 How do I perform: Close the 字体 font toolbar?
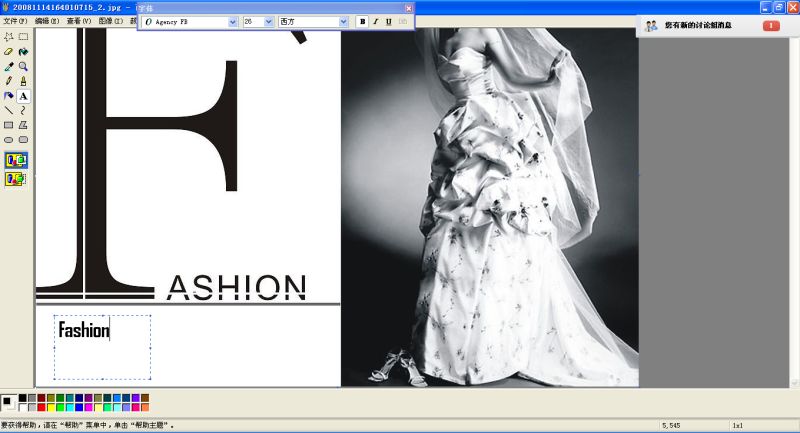coord(408,8)
